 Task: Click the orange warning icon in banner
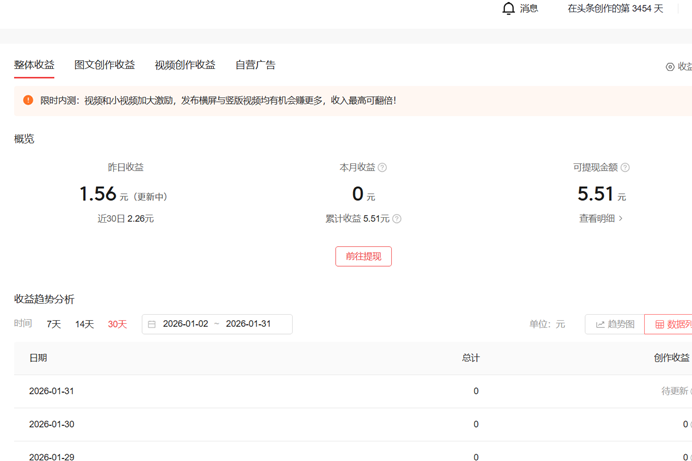click(28, 100)
